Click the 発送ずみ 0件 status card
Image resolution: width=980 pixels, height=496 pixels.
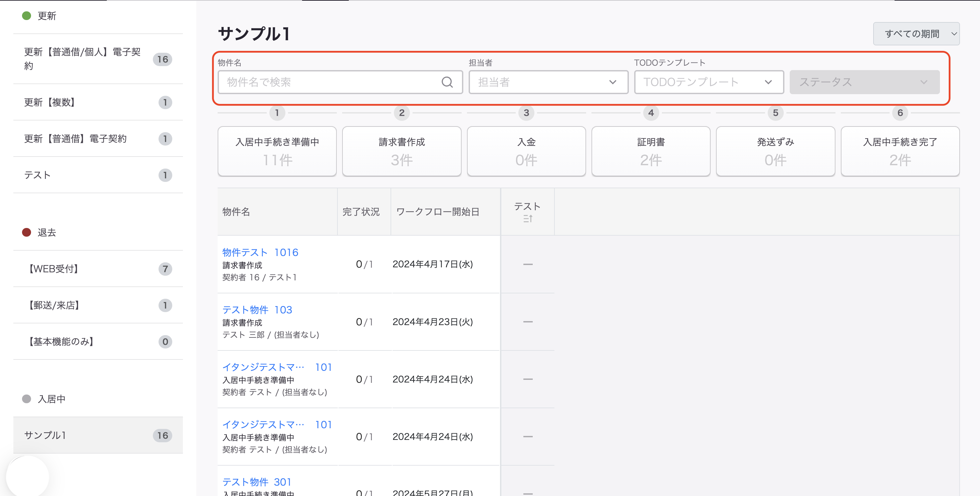(x=775, y=151)
